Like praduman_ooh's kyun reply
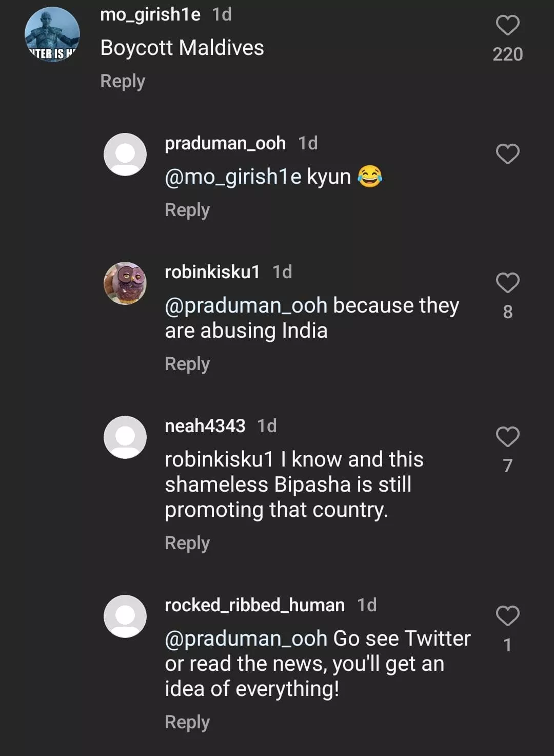Viewport: 554px width, 756px height. coord(507,154)
